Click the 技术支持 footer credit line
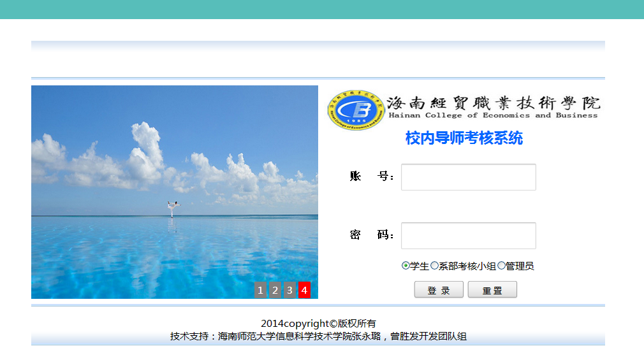This screenshot has height=360, width=644. 318,336
